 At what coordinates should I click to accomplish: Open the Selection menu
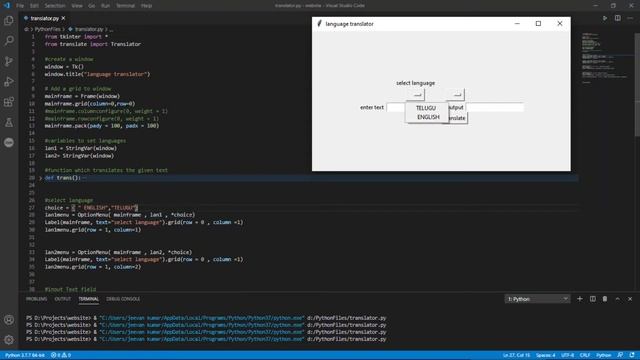55,6
